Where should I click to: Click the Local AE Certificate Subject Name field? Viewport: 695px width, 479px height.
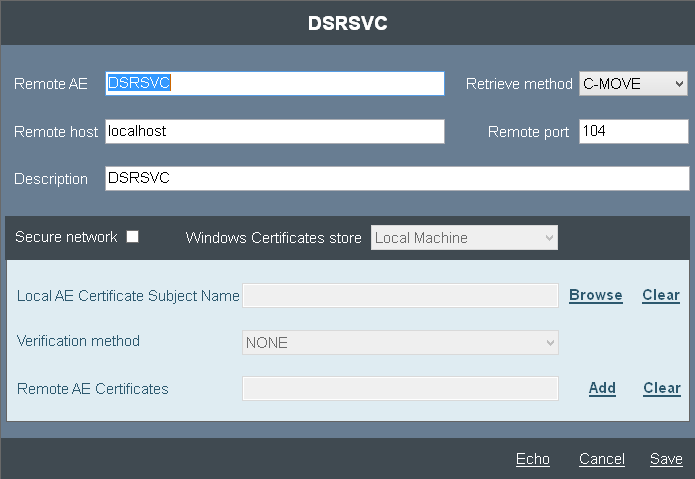coord(400,295)
